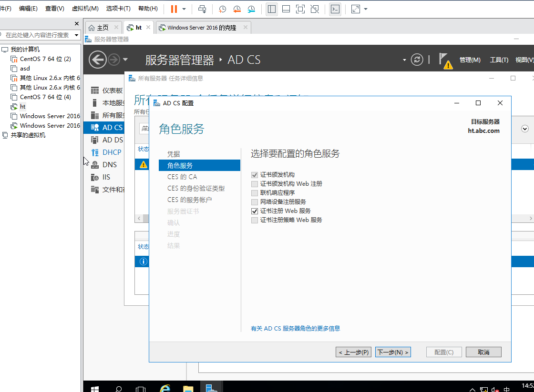Click 取消 button in AD CS wizard

pyautogui.click(x=483, y=352)
